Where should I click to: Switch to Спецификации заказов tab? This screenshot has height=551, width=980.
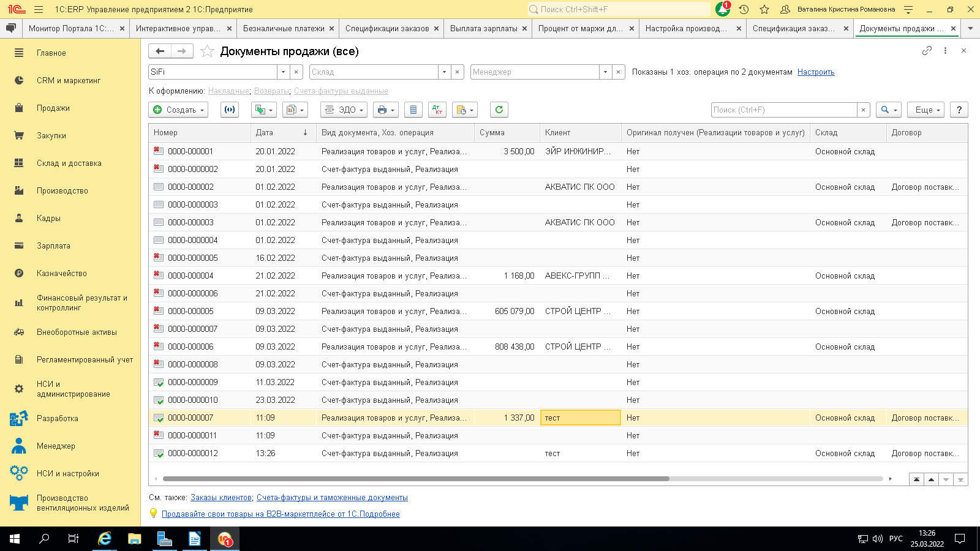[x=387, y=29]
